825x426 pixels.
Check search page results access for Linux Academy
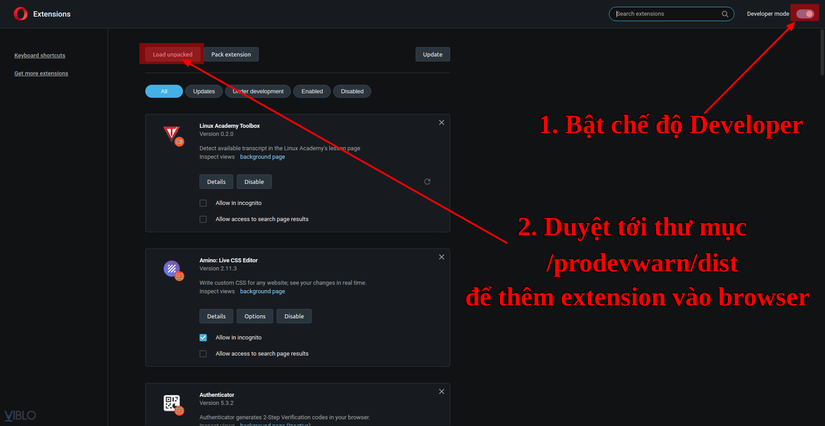(203, 219)
